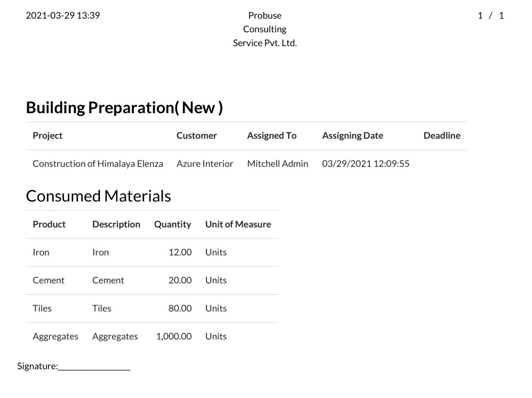Click the Signature line field

pyautogui.click(x=94, y=366)
